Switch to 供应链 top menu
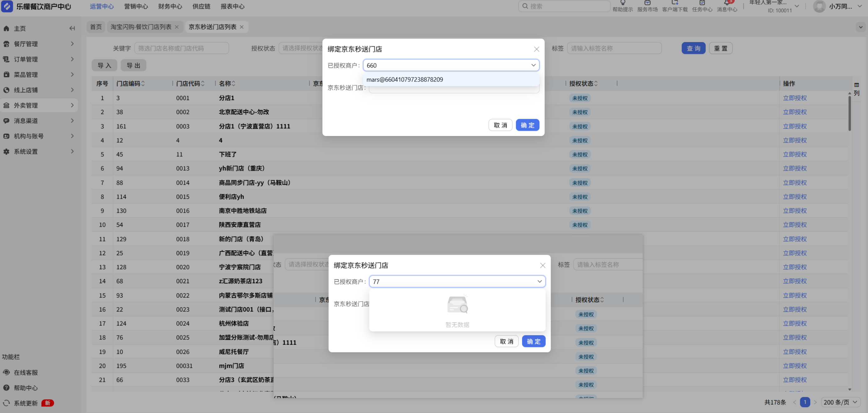The height and width of the screenshot is (413, 868). tap(201, 7)
